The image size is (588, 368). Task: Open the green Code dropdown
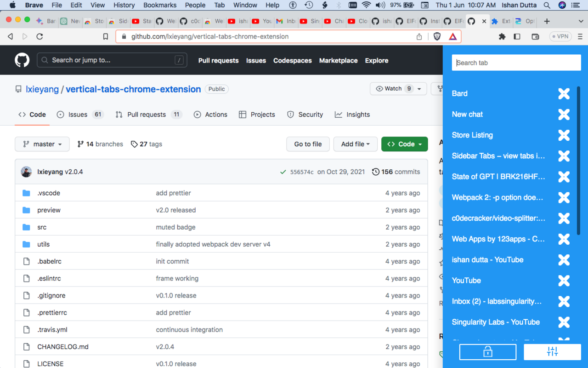point(404,144)
